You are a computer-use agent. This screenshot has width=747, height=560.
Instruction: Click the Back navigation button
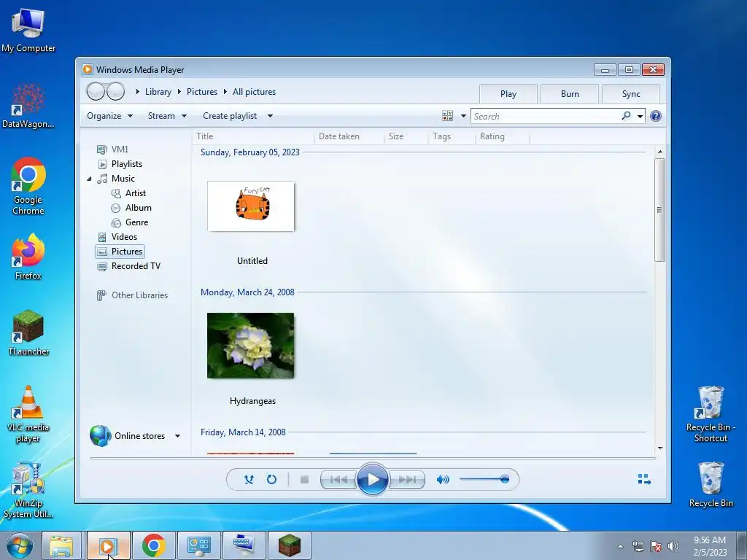pos(96,91)
